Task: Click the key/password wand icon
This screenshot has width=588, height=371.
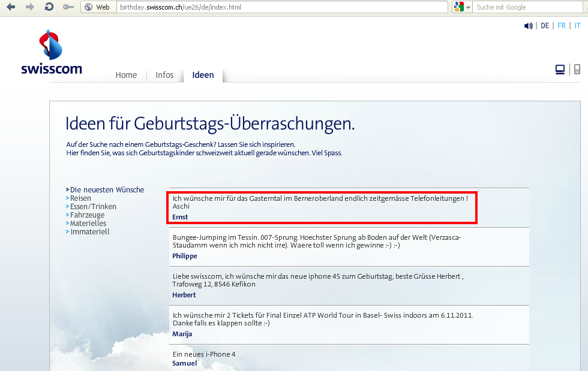Action: (x=68, y=7)
